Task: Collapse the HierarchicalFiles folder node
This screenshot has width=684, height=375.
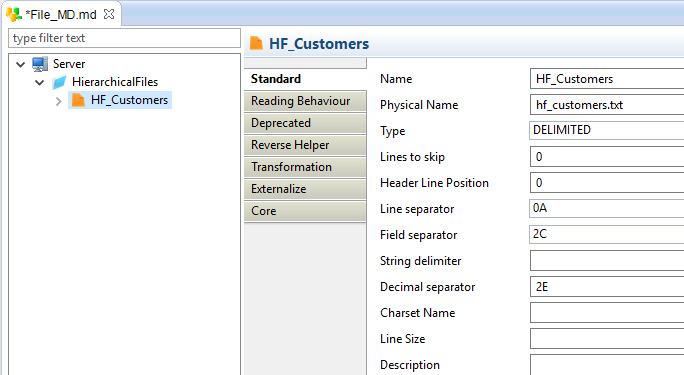Action: [x=40, y=82]
